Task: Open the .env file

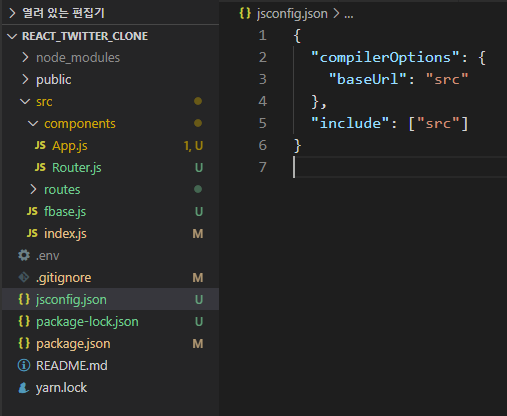Action: (48, 256)
